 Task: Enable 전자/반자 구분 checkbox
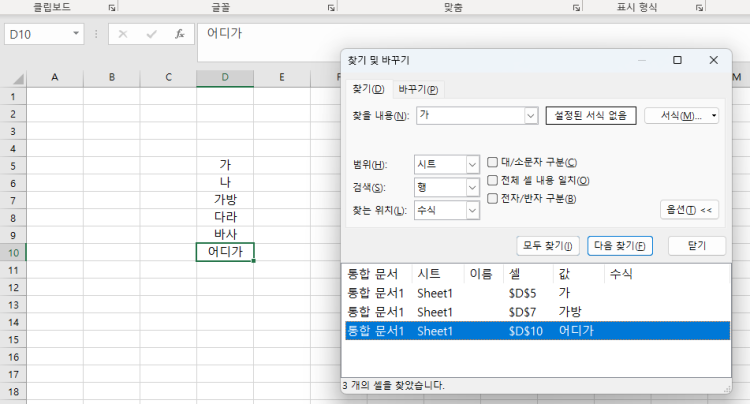tap(492, 198)
